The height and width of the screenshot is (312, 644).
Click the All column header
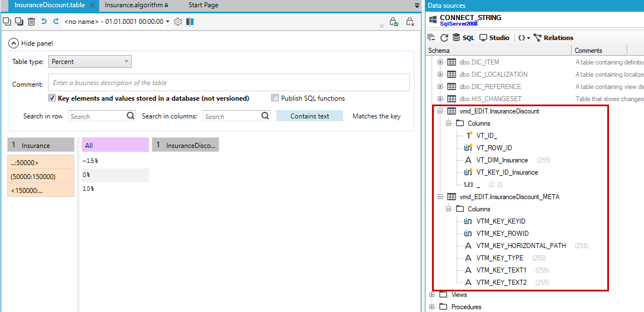pos(115,145)
